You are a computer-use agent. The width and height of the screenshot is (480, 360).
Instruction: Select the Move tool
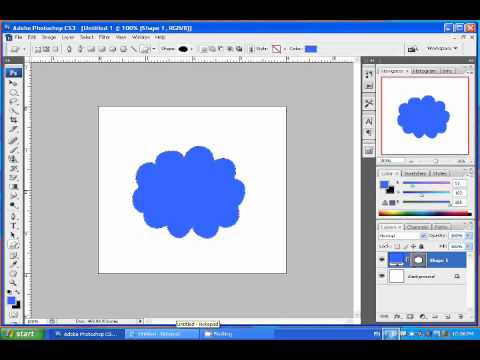pyautogui.click(x=13, y=83)
